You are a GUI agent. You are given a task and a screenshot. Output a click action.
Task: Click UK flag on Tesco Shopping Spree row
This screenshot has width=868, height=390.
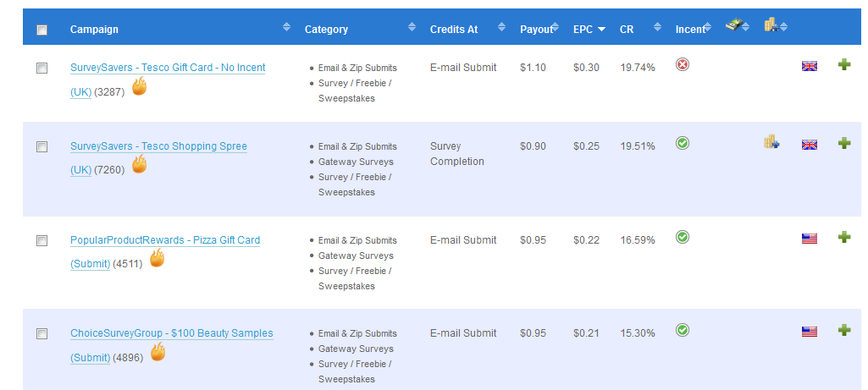pyautogui.click(x=810, y=145)
